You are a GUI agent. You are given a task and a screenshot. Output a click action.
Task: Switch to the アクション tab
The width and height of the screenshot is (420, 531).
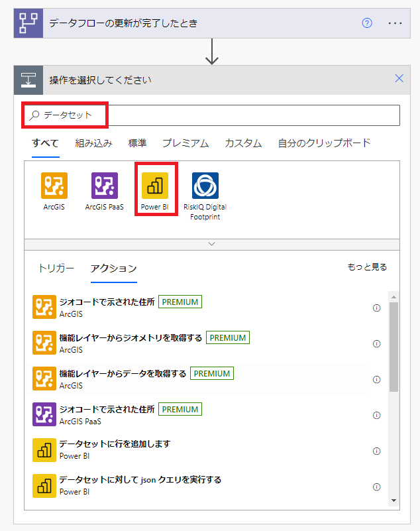coord(114,268)
